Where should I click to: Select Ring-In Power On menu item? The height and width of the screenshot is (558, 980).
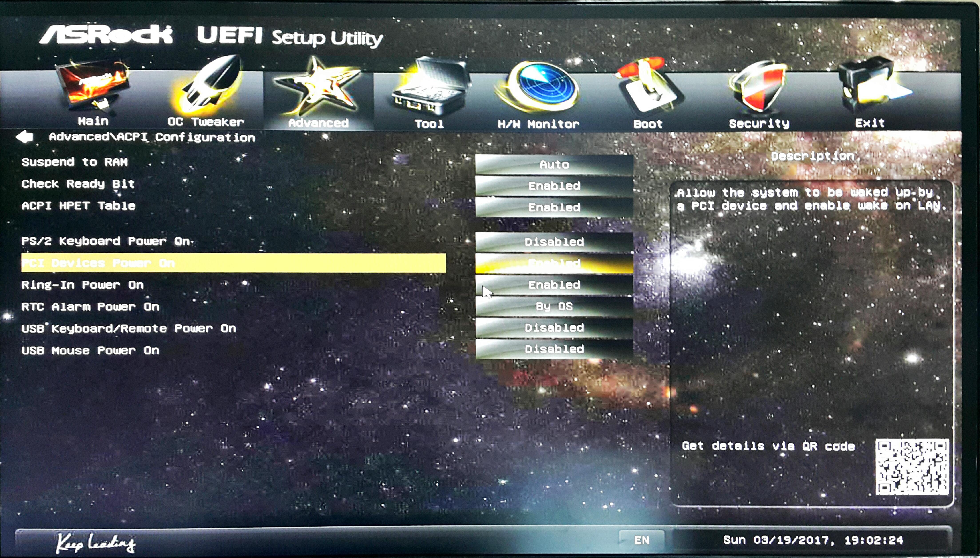[83, 285]
